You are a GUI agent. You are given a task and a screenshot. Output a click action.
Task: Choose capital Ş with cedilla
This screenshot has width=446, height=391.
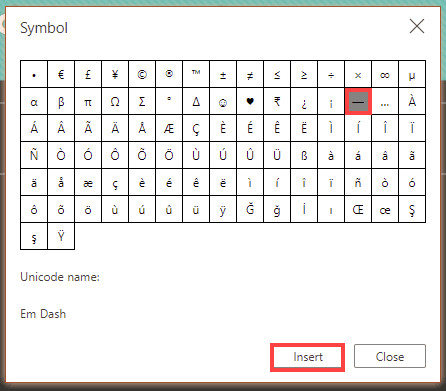coord(412,209)
